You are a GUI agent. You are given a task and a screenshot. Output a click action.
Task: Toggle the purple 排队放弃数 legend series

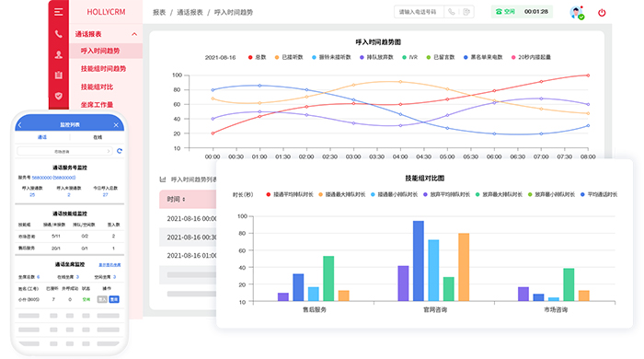(376, 57)
